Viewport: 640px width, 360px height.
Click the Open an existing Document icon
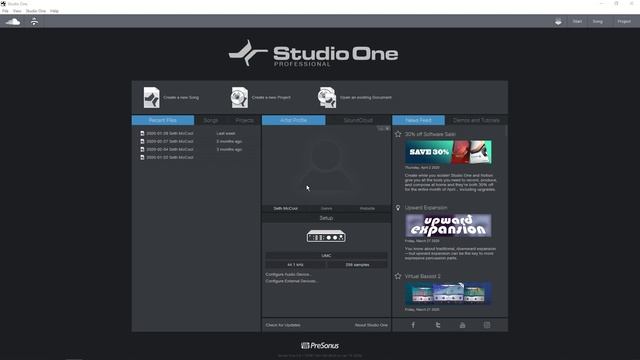click(x=327, y=97)
